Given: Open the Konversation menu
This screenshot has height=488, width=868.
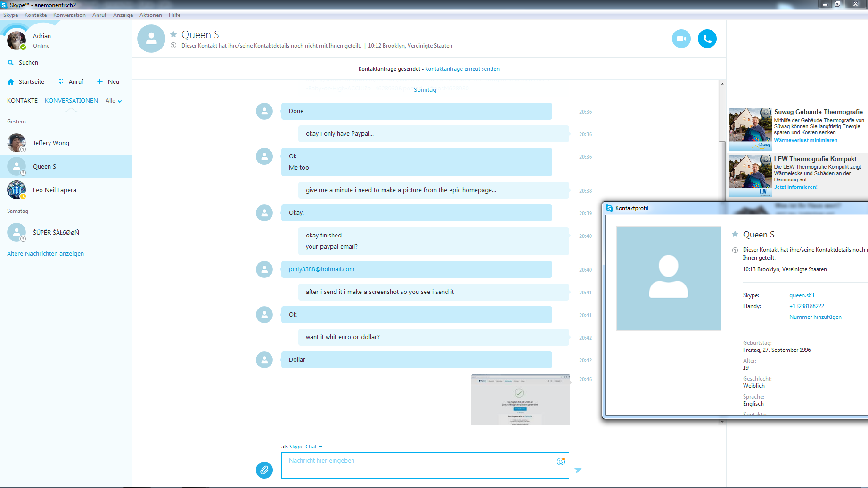Looking at the screenshot, I should [69, 15].
